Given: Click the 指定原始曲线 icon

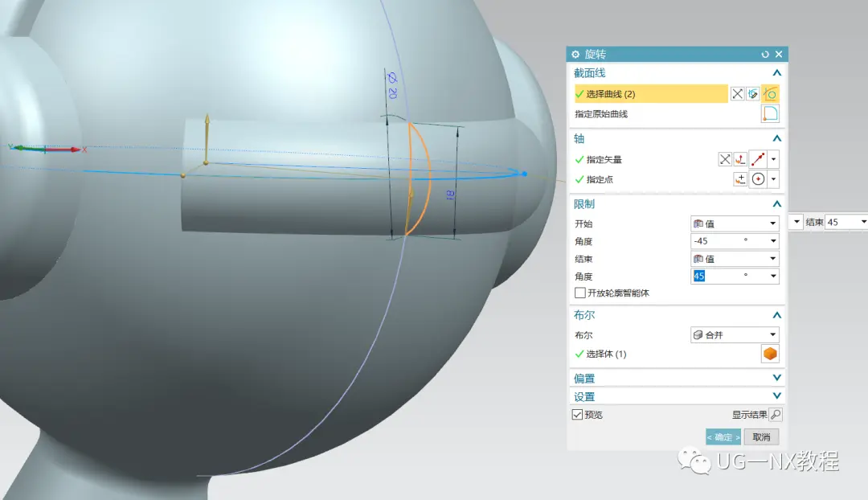Looking at the screenshot, I should pos(770,114).
